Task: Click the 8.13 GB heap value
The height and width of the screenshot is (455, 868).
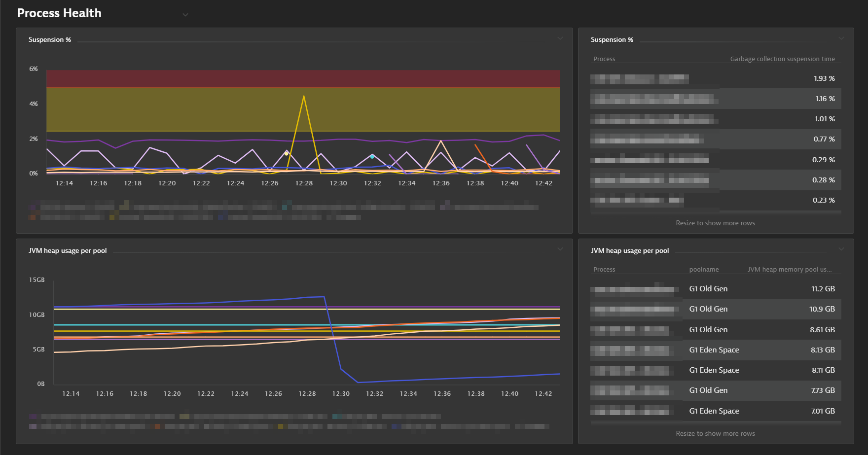Action: click(x=823, y=350)
